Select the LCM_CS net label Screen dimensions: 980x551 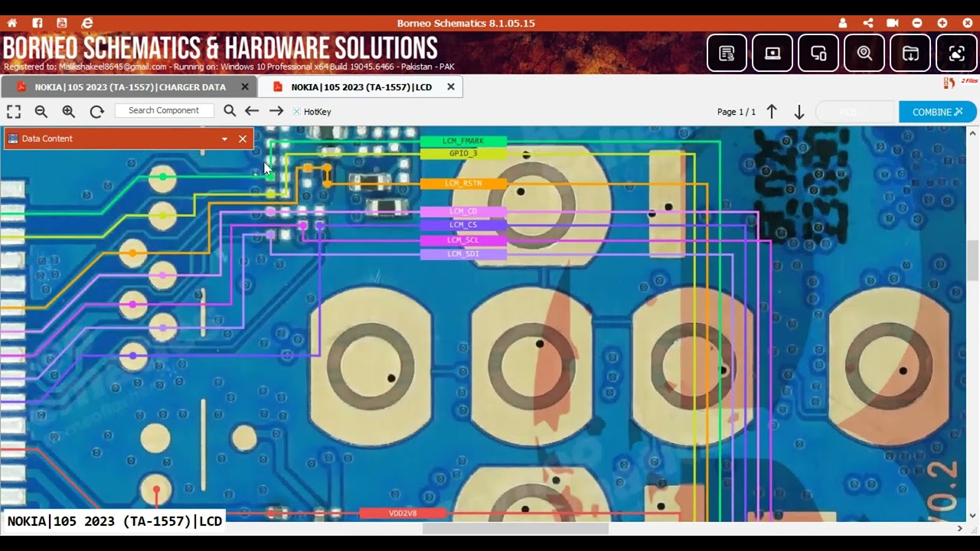click(x=463, y=225)
